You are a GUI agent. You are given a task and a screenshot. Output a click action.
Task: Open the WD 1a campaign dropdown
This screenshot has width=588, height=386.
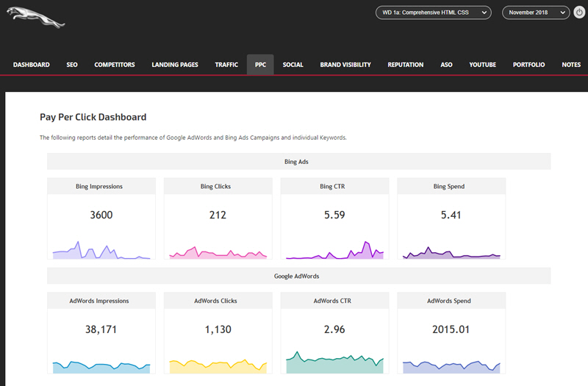point(433,12)
